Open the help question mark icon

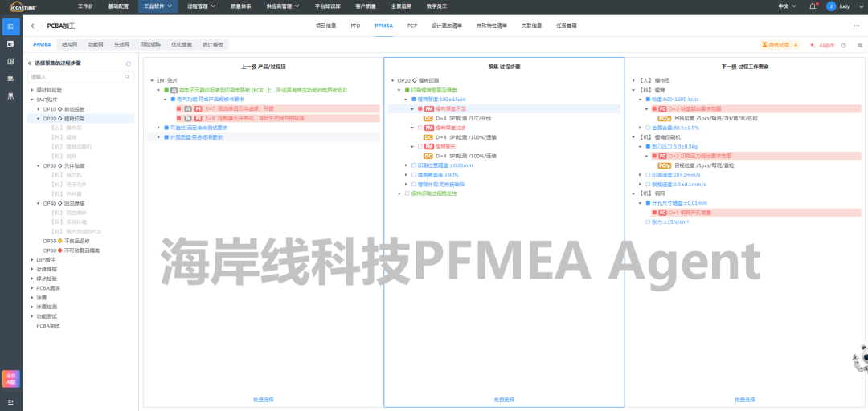pos(843,45)
